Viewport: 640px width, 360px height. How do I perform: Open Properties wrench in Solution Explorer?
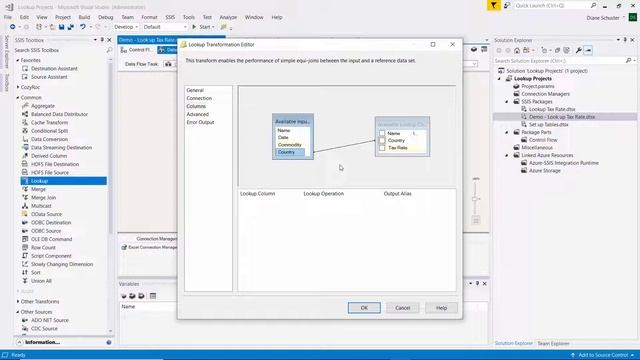[578, 50]
